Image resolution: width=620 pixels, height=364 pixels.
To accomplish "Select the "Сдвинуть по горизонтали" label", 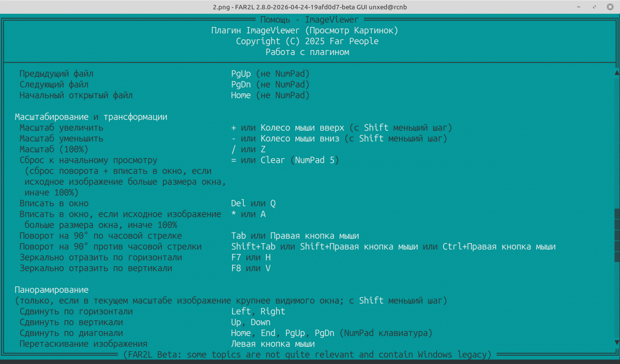I will [76, 312].
